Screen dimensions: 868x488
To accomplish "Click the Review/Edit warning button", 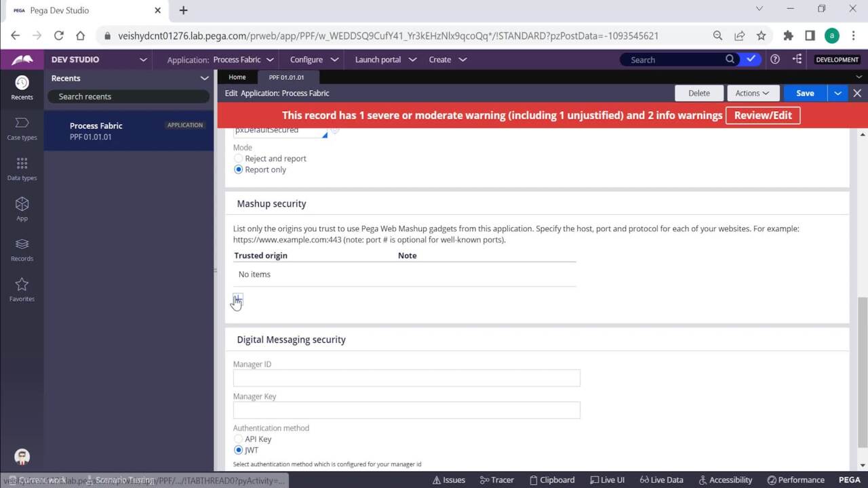I will coord(763,115).
